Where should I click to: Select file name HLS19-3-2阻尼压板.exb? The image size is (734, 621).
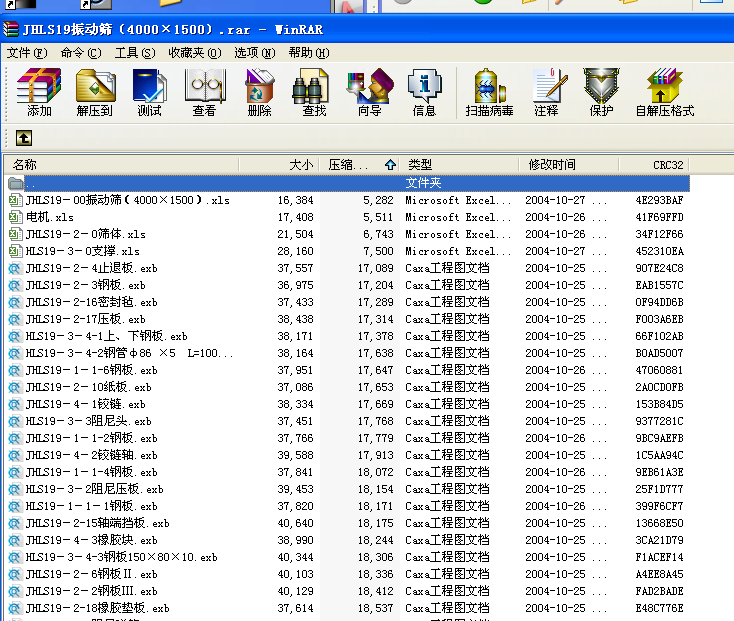(x=95, y=489)
